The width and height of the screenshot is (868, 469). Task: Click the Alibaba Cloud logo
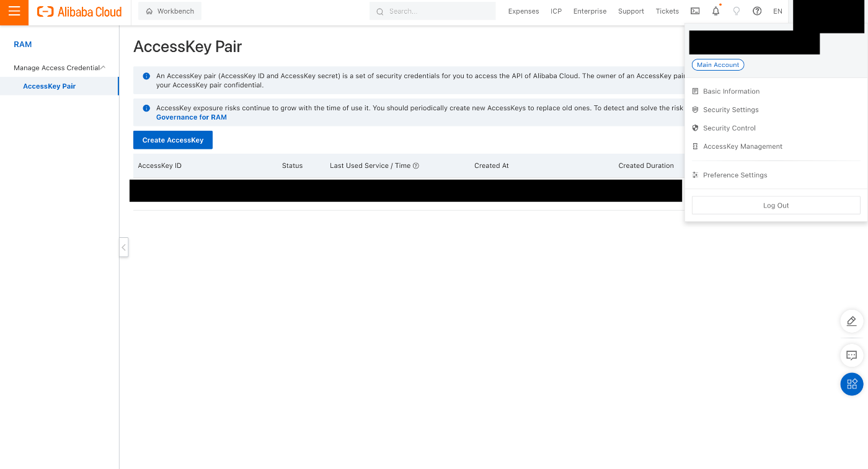[79, 11]
